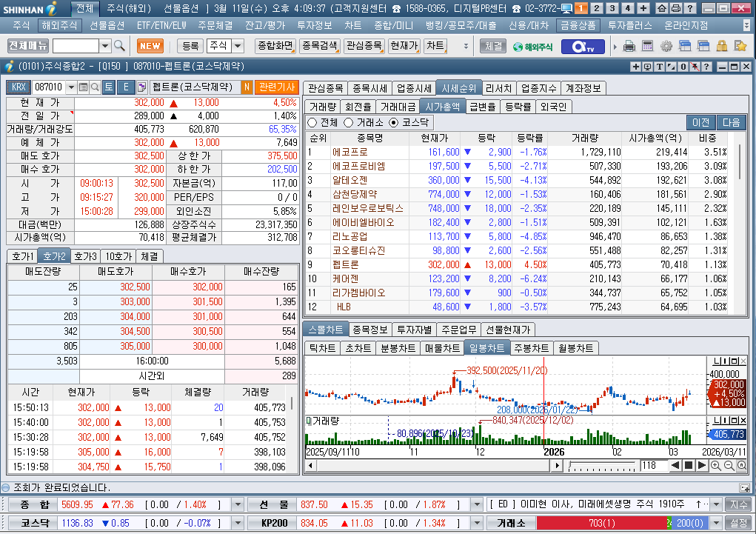Step chart backward with left triangle button
The height and width of the screenshot is (534, 756).
pos(675,466)
